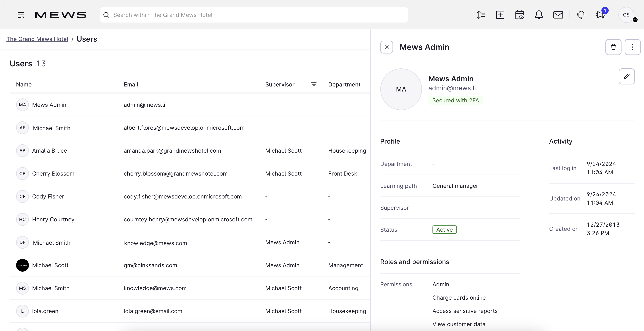644x331 pixels.
Task: Click email cherry.blossom@grandmewshotel.com
Action: (x=176, y=174)
